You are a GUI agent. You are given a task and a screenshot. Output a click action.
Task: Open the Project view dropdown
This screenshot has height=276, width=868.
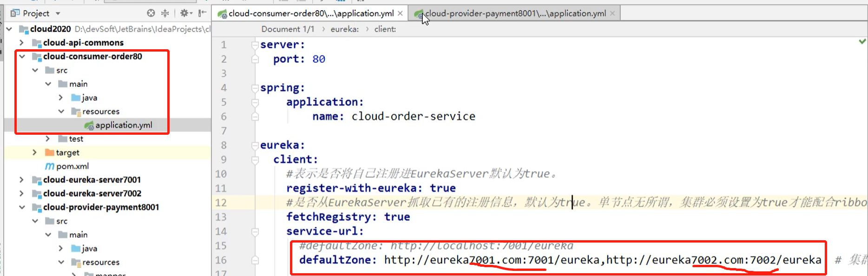58,13
